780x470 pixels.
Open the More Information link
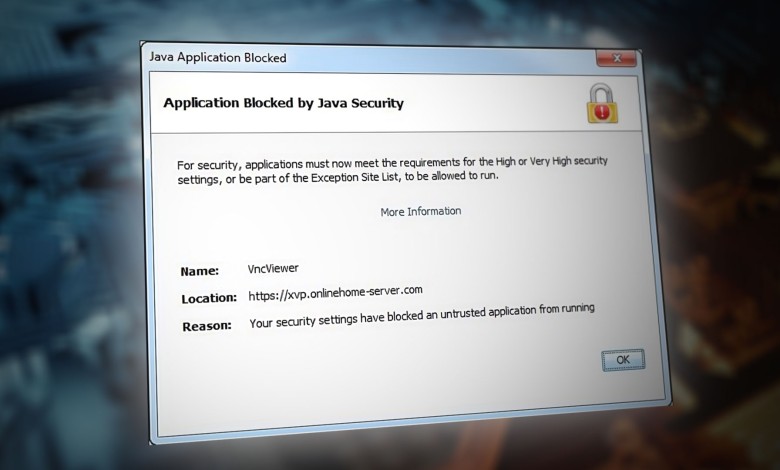(x=421, y=211)
